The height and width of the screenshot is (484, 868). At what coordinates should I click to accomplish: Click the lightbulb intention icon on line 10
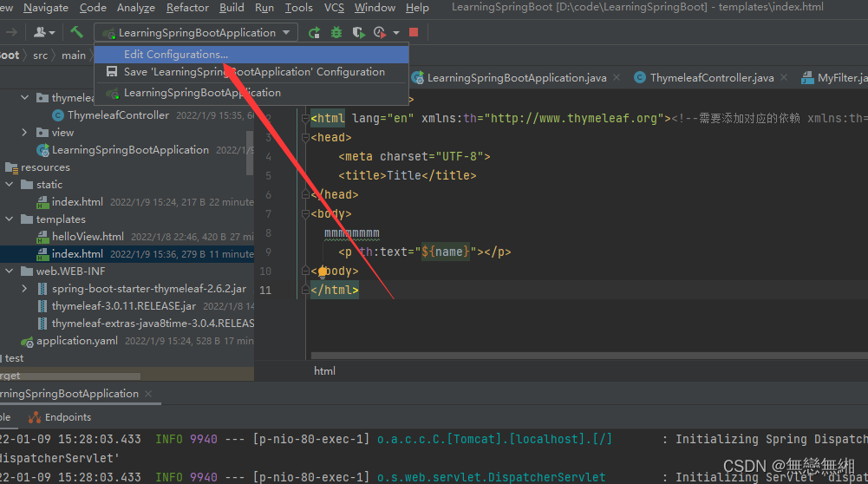(x=323, y=271)
